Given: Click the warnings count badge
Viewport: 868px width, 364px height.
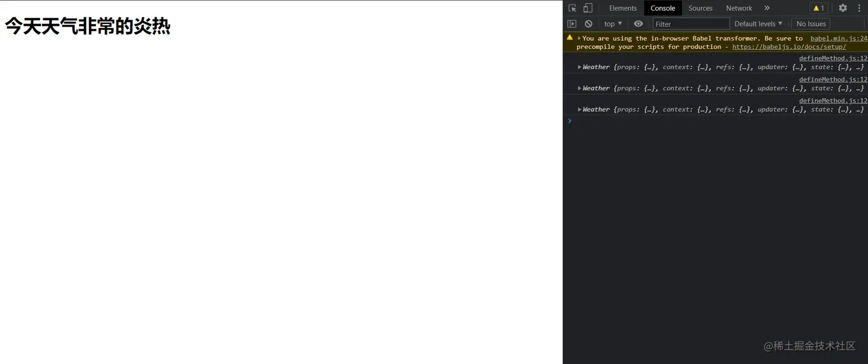Looking at the screenshot, I should 819,8.
